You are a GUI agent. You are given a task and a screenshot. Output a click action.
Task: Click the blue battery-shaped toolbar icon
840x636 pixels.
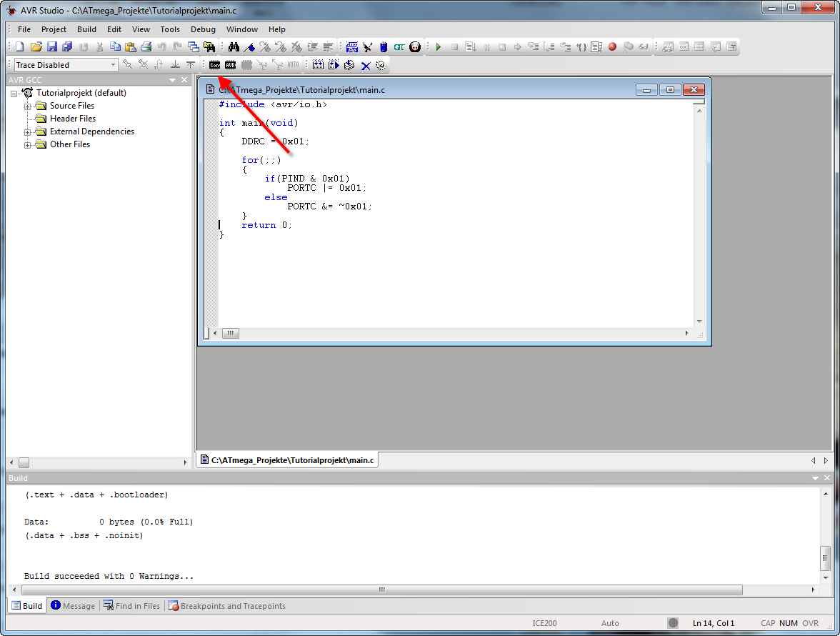point(384,47)
